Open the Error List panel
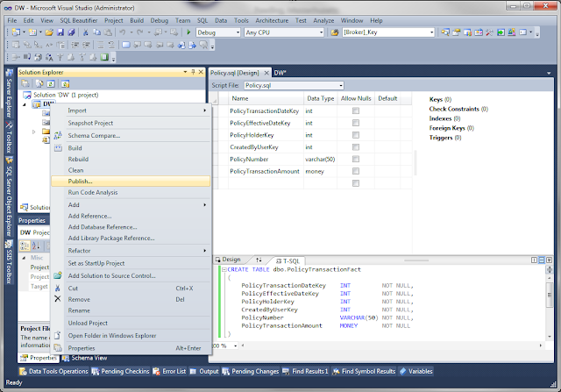The height and width of the screenshot is (392, 561). (169, 371)
